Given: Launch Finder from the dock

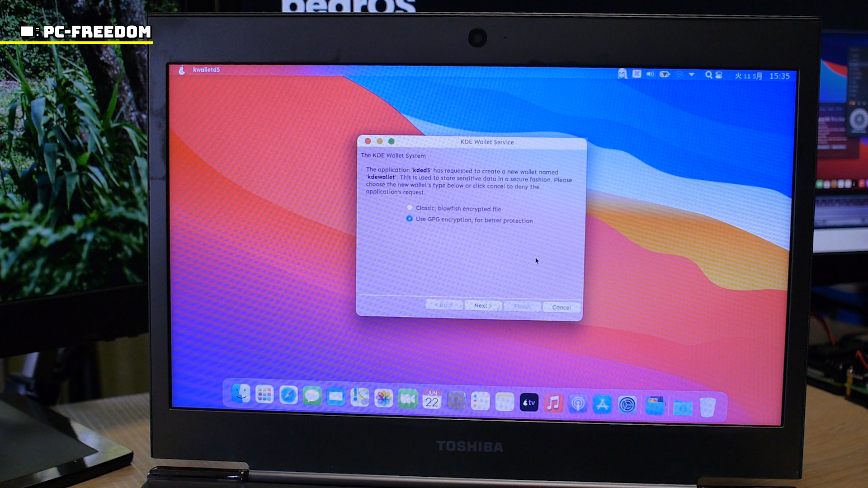Looking at the screenshot, I should [241, 394].
